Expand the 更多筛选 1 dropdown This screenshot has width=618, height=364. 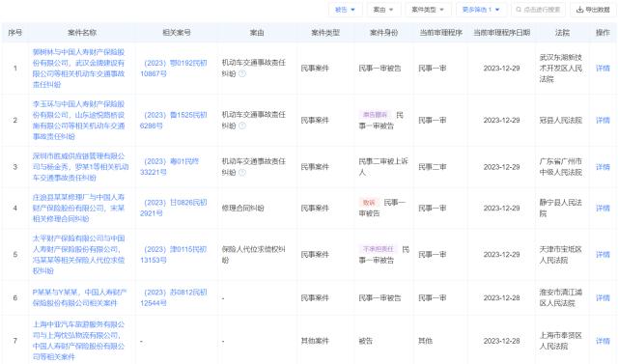(x=481, y=10)
